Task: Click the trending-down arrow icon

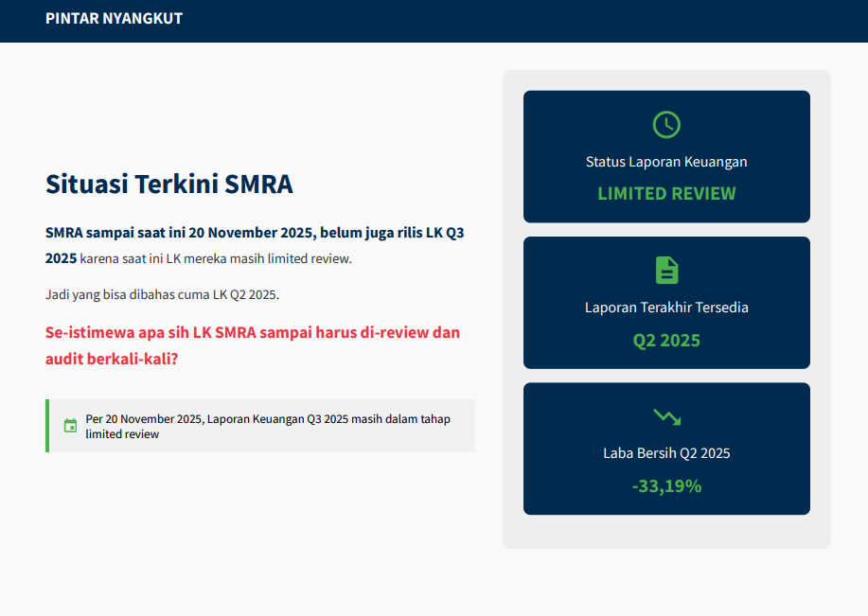Action: click(x=666, y=416)
